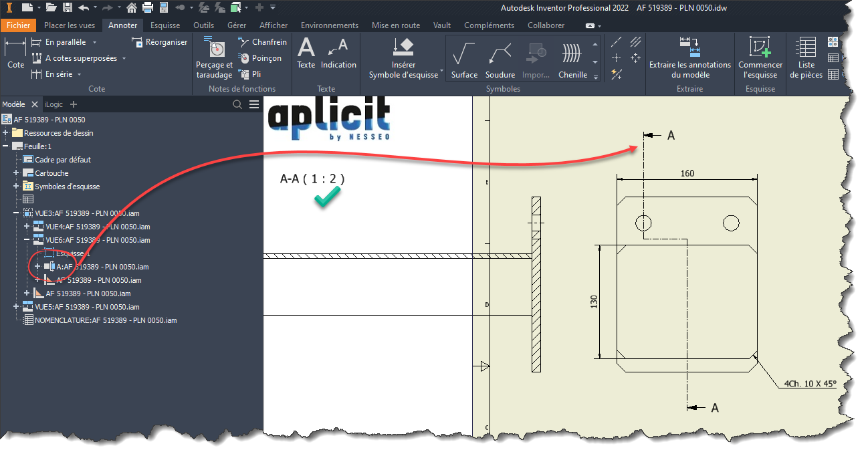Expand the Ressources de dessin folder
The image size is (868, 456).
coord(6,133)
